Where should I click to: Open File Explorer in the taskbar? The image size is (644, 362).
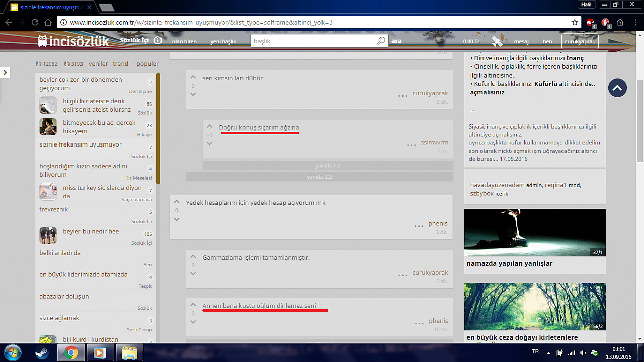point(129,353)
